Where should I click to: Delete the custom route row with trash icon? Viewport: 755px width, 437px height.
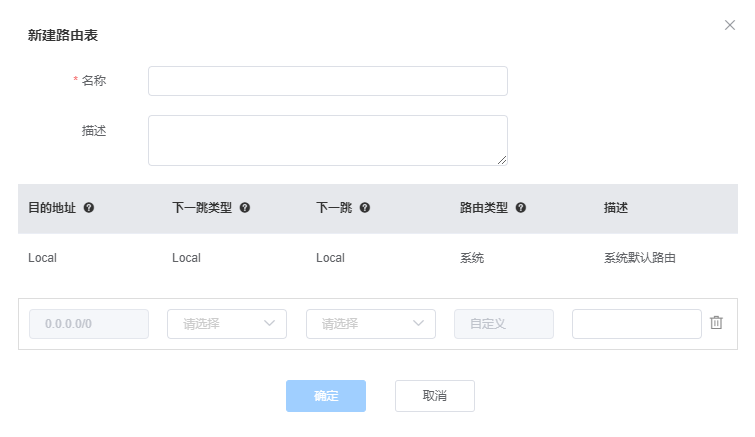pos(716,323)
